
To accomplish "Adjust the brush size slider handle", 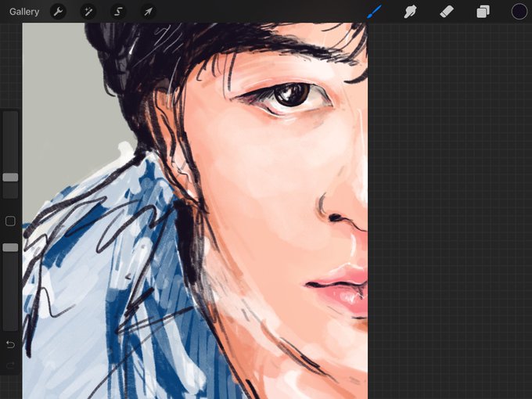I will pos(10,177).
